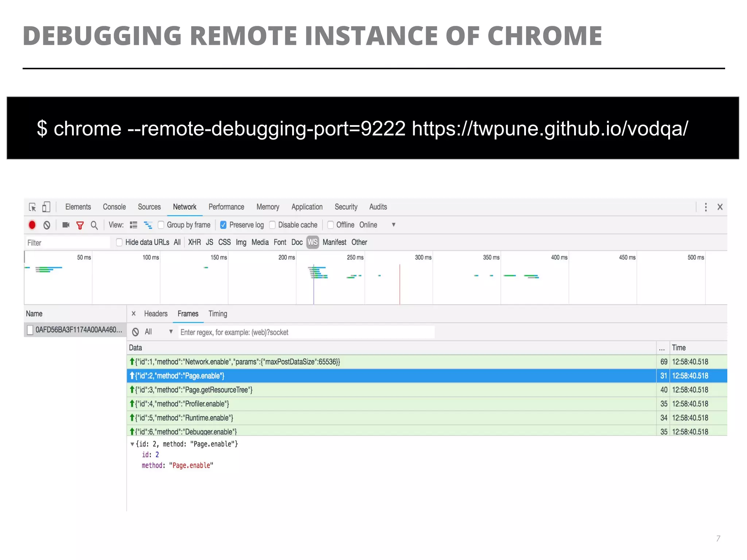Enable the capture screenshots camera icon
The width and height of the screenshot is (747, 560).
(66, 225)
